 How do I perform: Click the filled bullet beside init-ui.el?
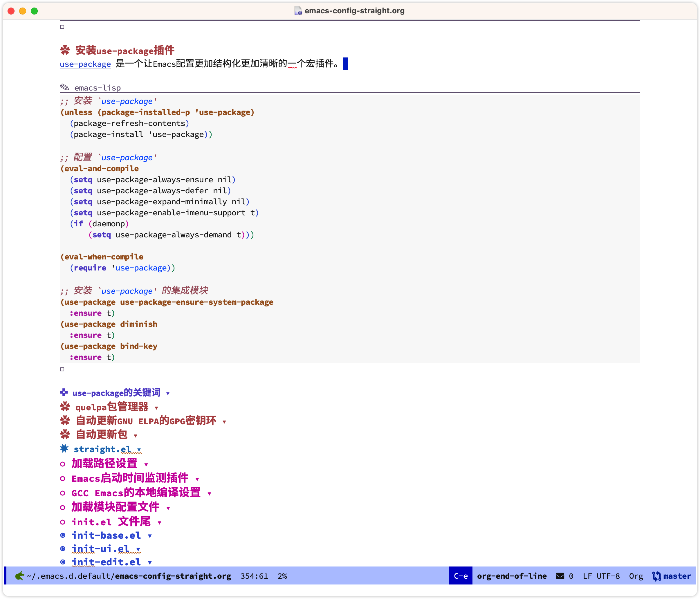[62, 549]
